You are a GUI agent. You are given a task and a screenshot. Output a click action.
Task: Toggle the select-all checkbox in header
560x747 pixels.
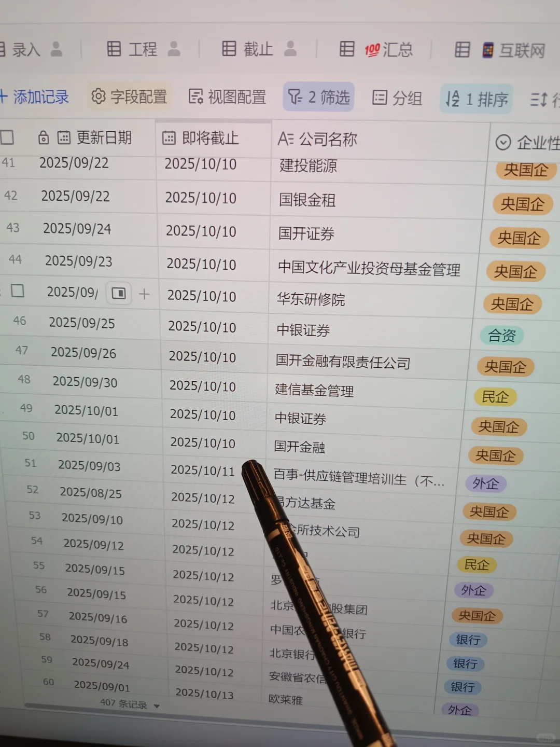coord(7,137)
